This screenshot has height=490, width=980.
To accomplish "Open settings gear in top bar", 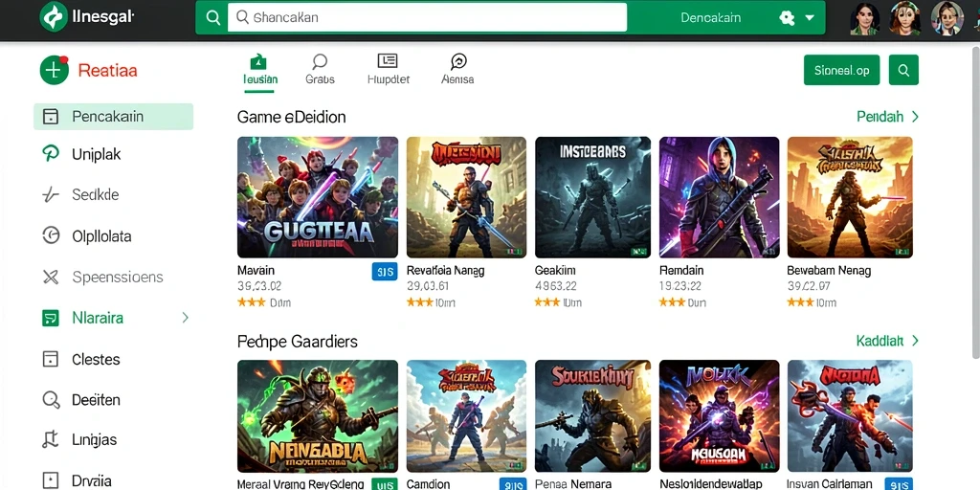I will tap(787, 17).
